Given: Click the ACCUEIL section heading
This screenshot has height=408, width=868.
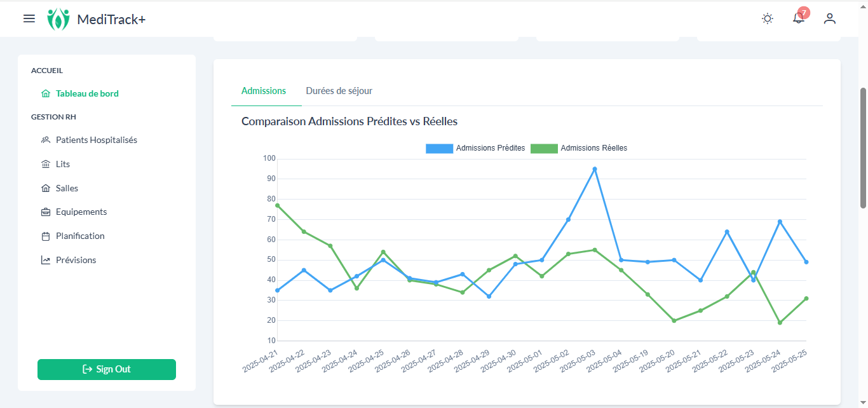Looking at the screenshot, I should pyautogui.click(x=47, y=71).
